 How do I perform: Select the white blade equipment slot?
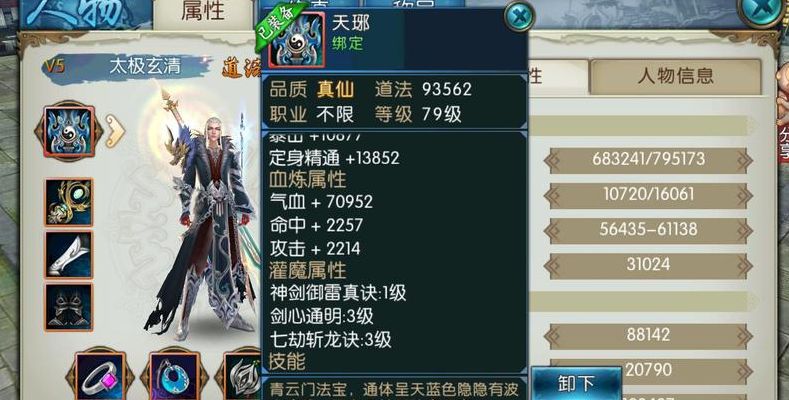(69, 255)
